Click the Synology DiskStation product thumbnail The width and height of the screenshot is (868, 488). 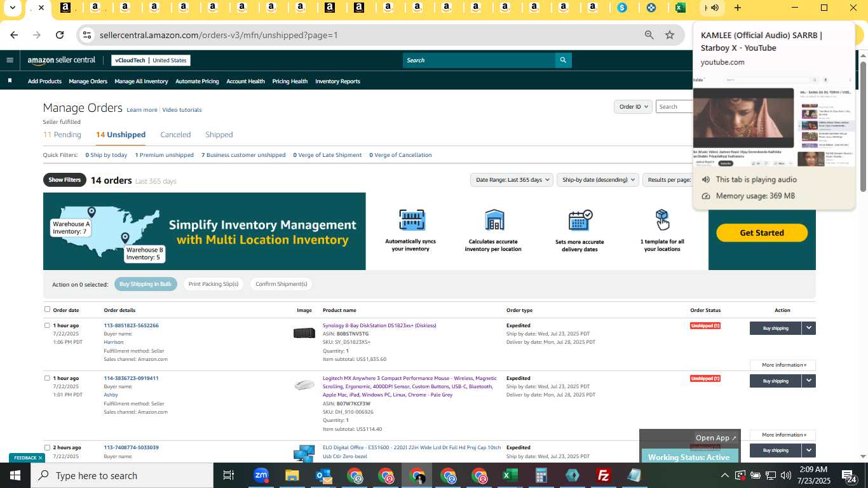pyautogui.click(x=304, y=333)
